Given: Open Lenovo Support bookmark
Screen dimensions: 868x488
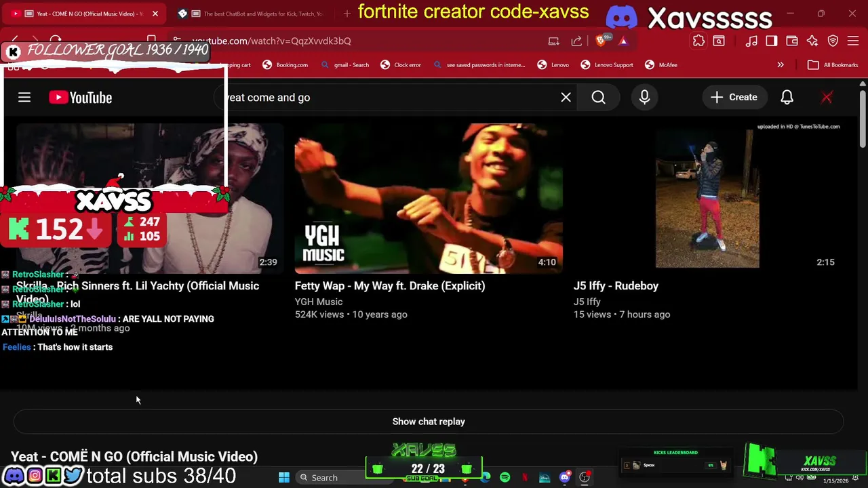Looking at the screenshot, I should tap(607, 65).
